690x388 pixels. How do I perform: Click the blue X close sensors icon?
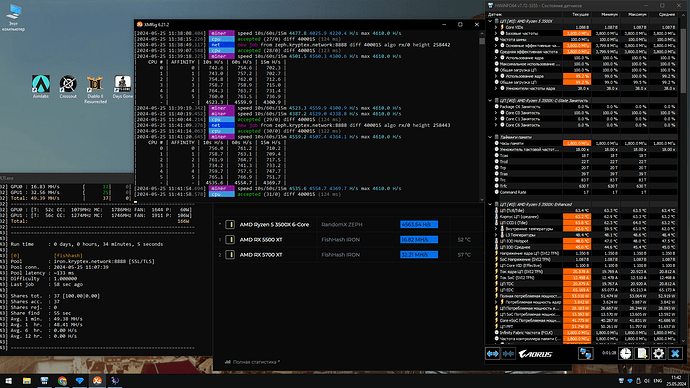click(x=675, y=353)
